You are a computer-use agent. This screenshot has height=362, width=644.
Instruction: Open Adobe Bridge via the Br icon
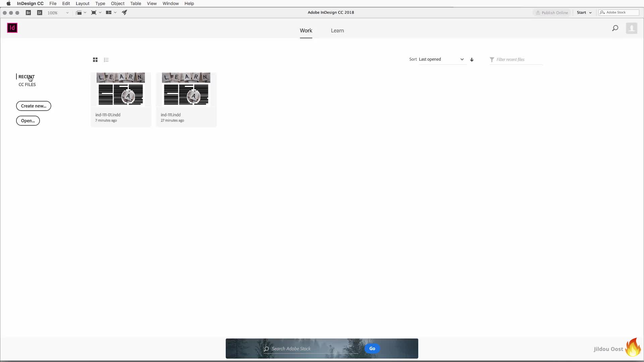pos(29,13)
